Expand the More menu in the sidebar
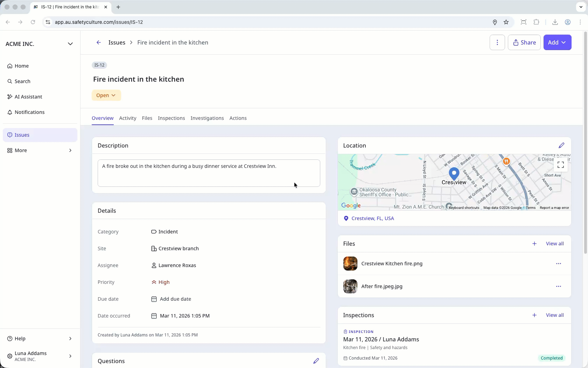The width and height of the screenshot is (588, 368). coord(40,150)
